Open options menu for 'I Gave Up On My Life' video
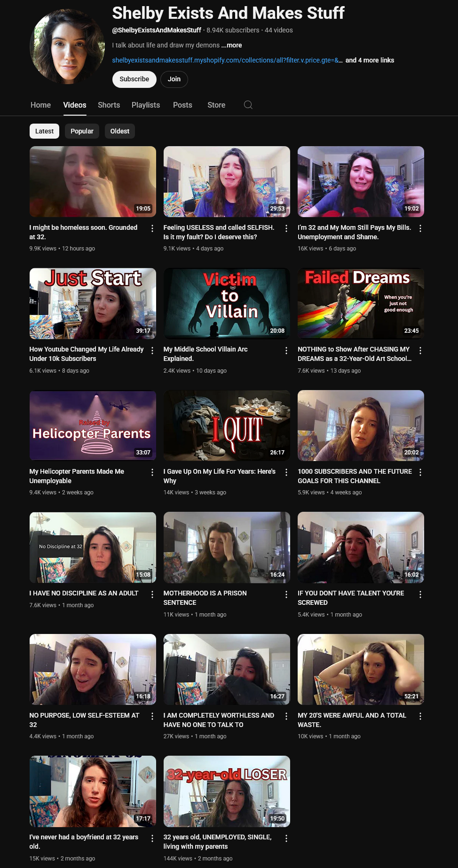This screenshot has height=868, width=458. coord(286,472)
